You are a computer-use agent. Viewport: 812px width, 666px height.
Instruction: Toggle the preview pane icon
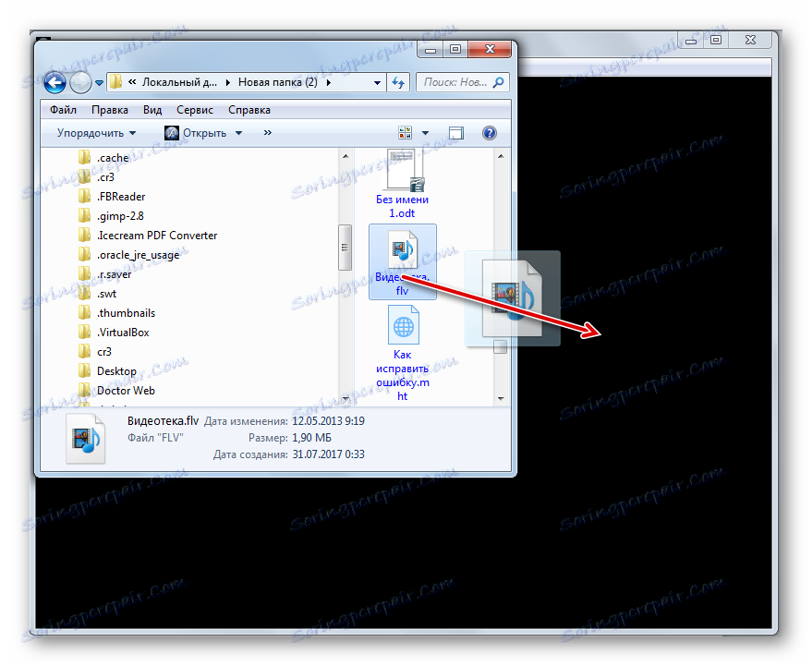(455, 133)
